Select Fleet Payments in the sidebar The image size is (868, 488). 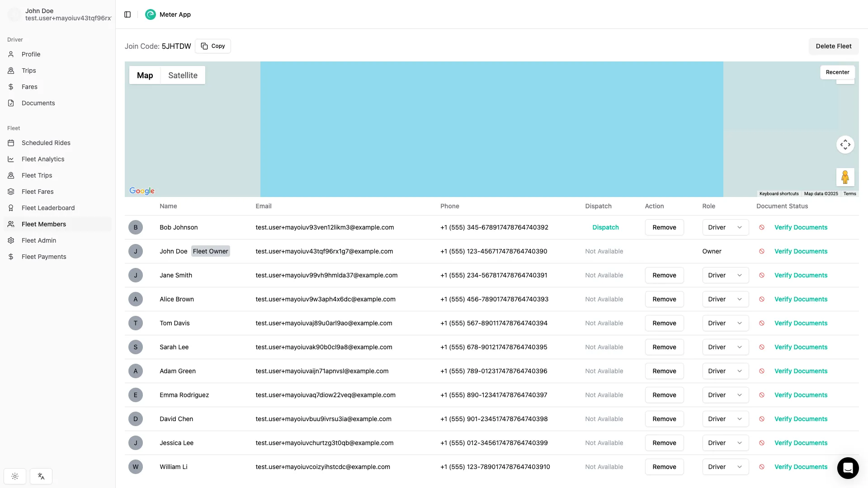(x=44, y=257)
